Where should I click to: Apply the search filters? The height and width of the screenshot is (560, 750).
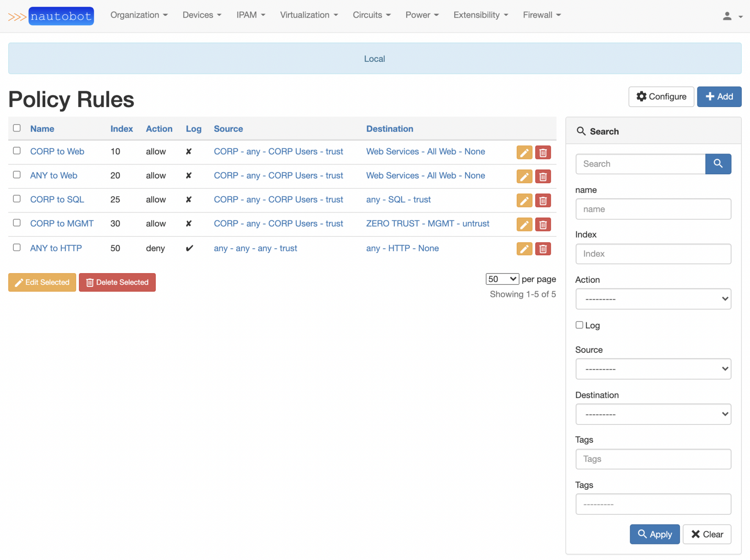click(655, 534)
